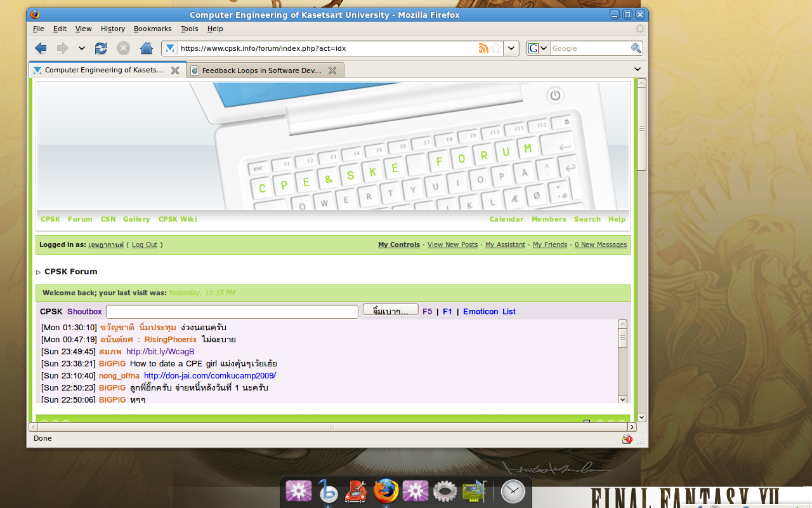Click the shoutbox F1 link
The width and height of the screenshot is (812, 508).
[447, 312]
